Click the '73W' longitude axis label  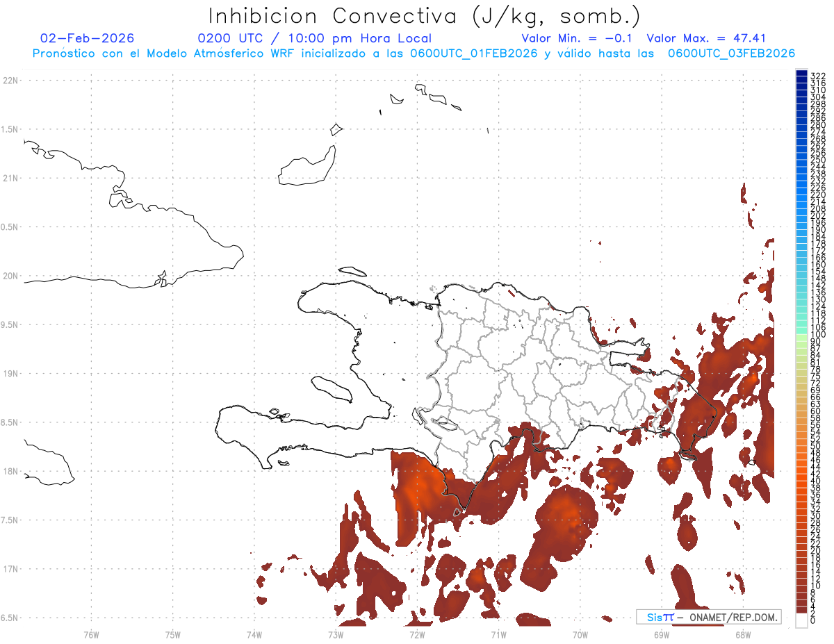[x=336, y=634]
